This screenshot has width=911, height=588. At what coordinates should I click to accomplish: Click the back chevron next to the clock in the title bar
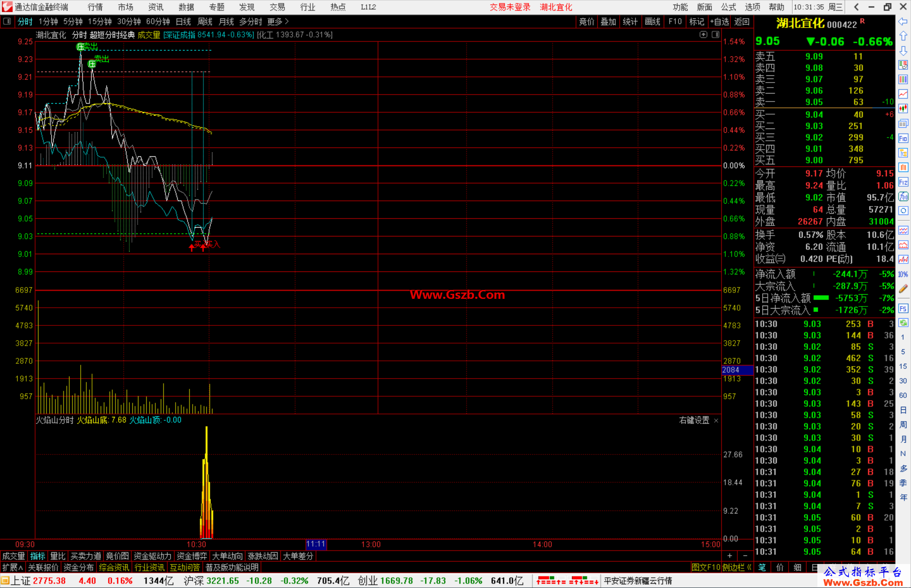[x=856, y=7]
